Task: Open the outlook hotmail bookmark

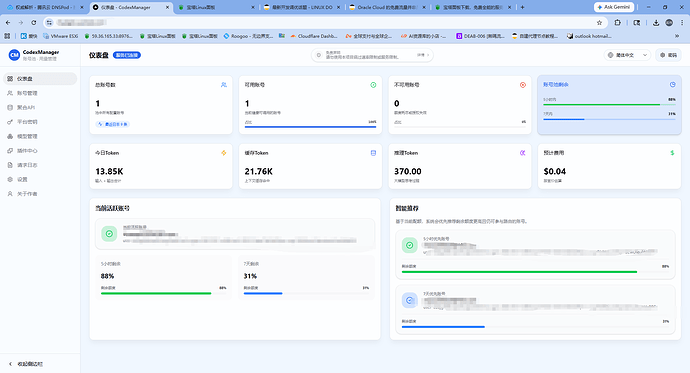Action: click(589, 36)
